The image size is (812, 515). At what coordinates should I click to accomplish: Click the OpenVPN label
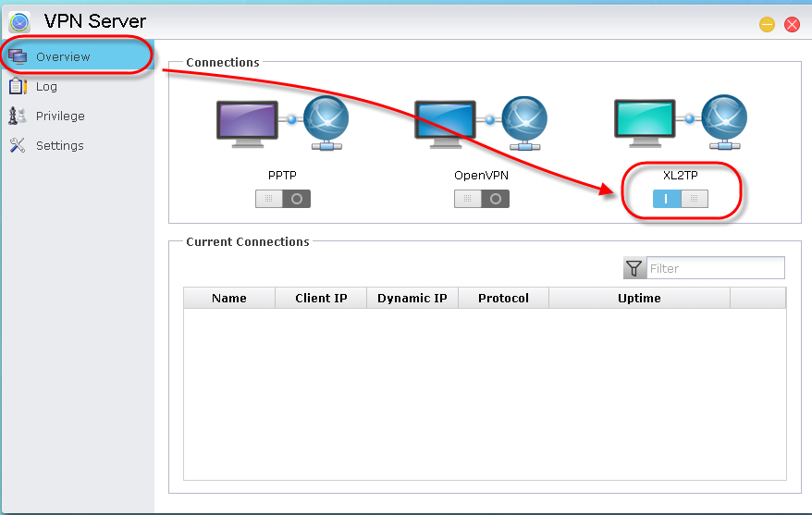(481, 176)
